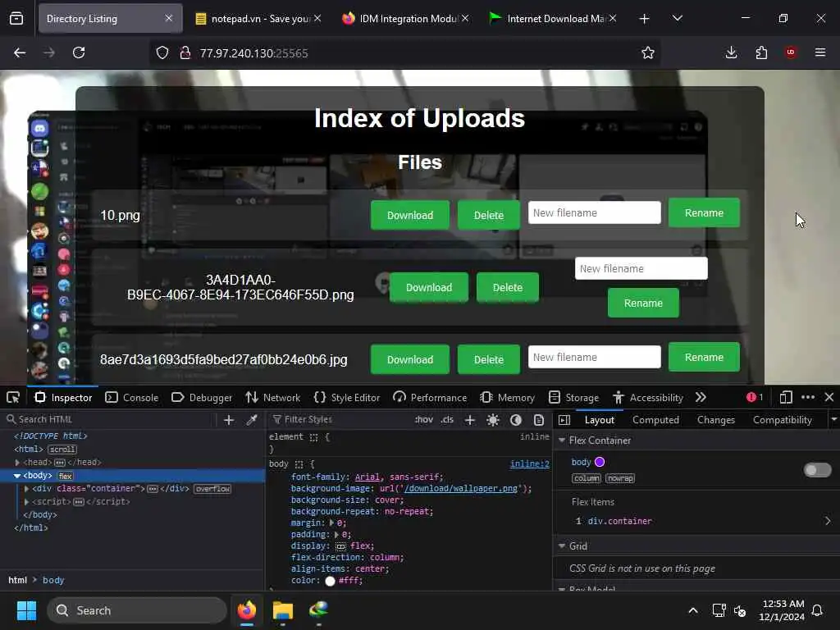Click New filename field for 10.png
840x630 pixels.
[594, 212]
